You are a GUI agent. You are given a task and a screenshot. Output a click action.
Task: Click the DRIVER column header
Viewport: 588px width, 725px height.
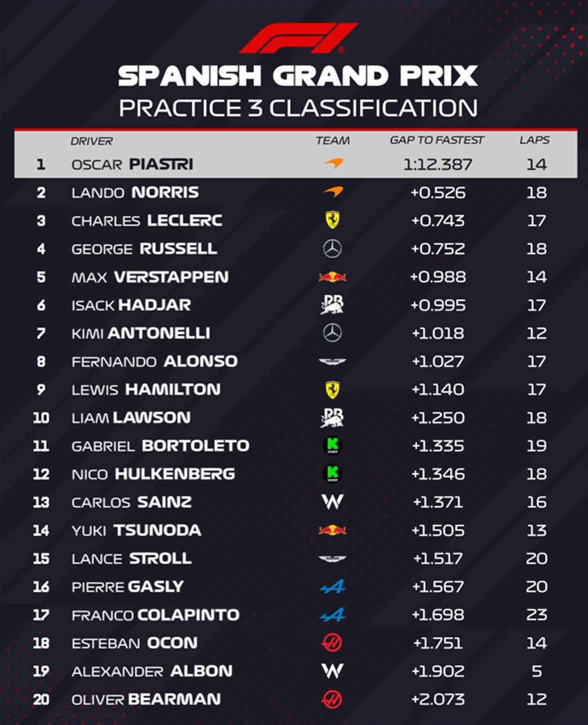[x=91, y=141]
